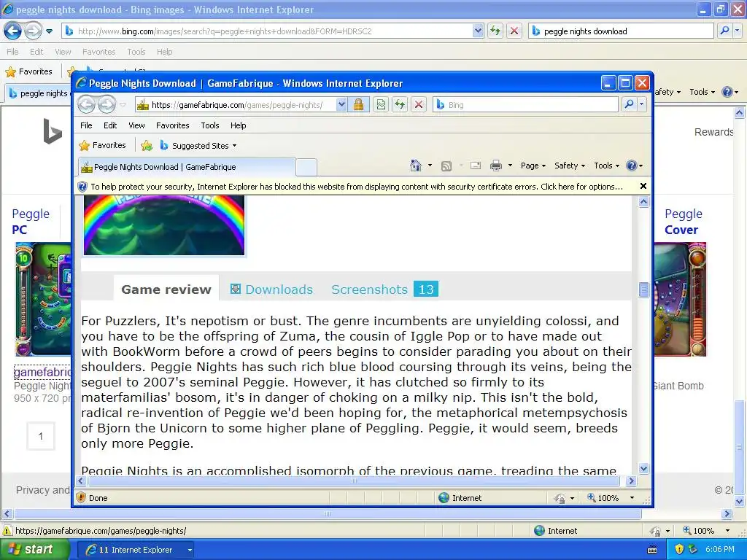
Task: Click search magnifier in Bing images window
Action: (724, 31)
